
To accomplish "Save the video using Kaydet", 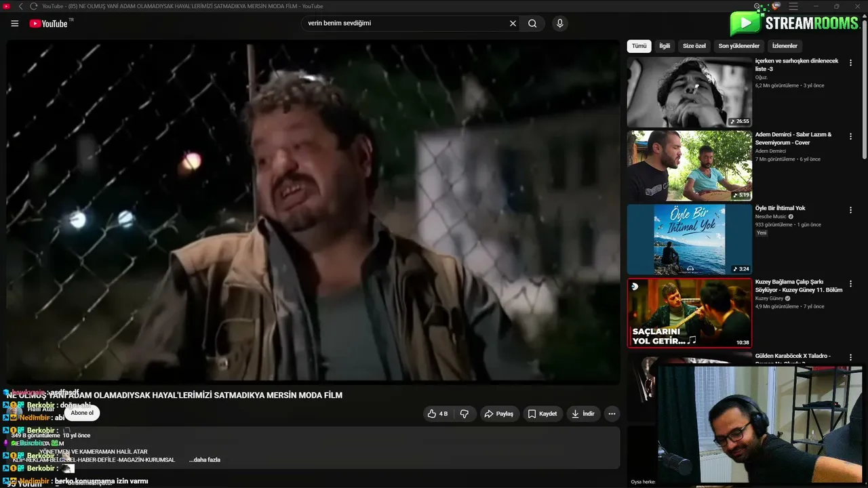I will click(542, 413).
